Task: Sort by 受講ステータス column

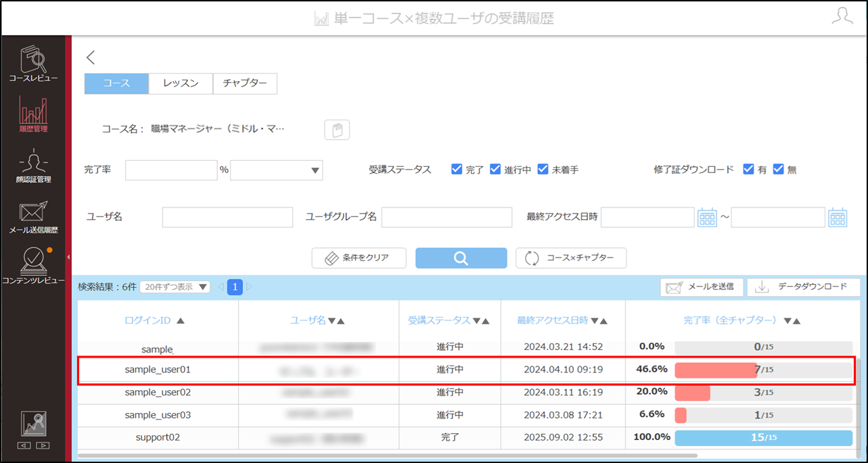Action: point(449,320)
